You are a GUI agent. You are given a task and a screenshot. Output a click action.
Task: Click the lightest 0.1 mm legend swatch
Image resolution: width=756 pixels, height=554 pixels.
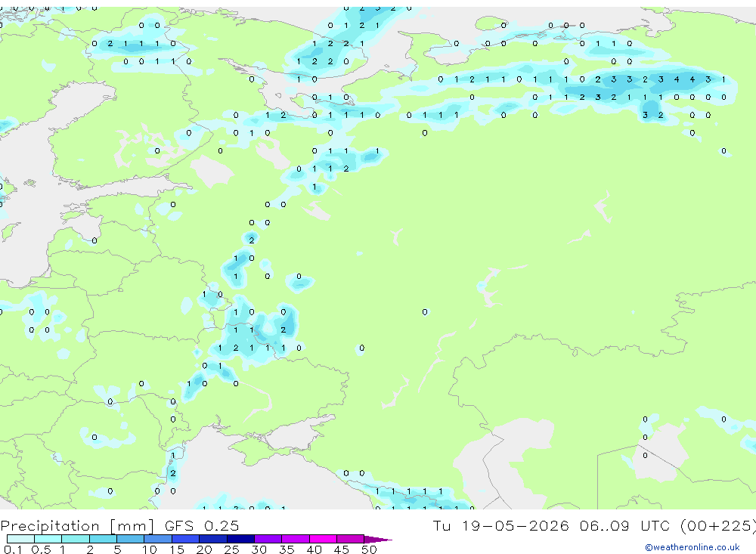(20, 539)
